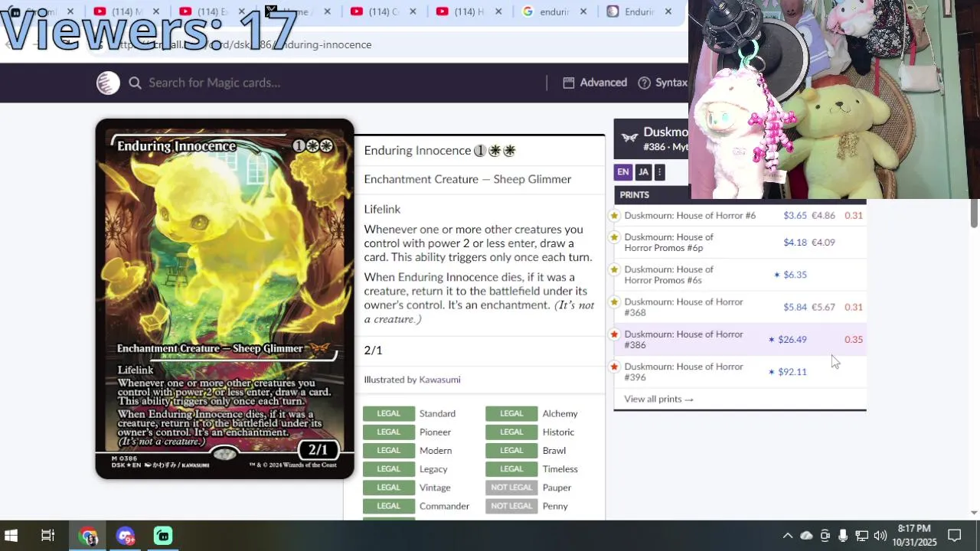
Task: Click the blue foil star next to $26.49
Action: [772, 340]
